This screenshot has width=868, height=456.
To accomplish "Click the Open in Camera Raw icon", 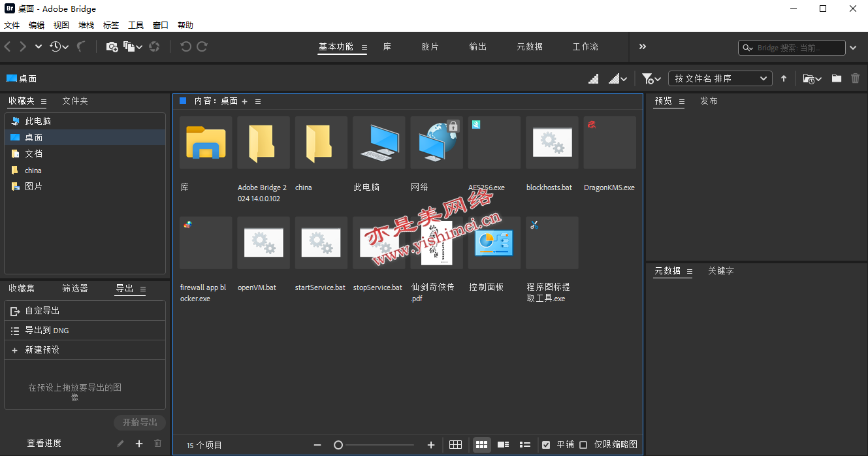I will 154,46.
